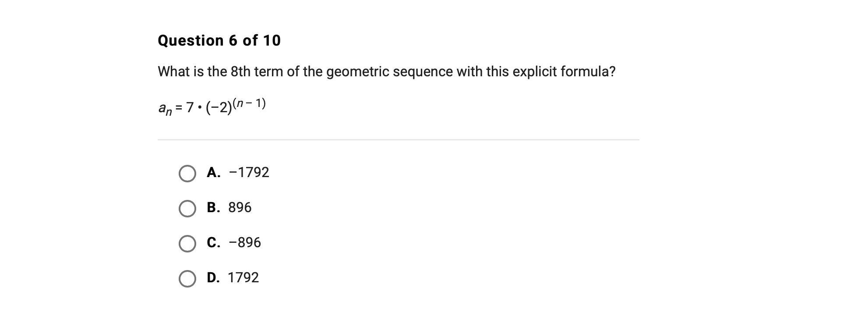The width and height of the screenshot is (868, 320).
Task: Click the bold letter label "D."
Action: 213,277
